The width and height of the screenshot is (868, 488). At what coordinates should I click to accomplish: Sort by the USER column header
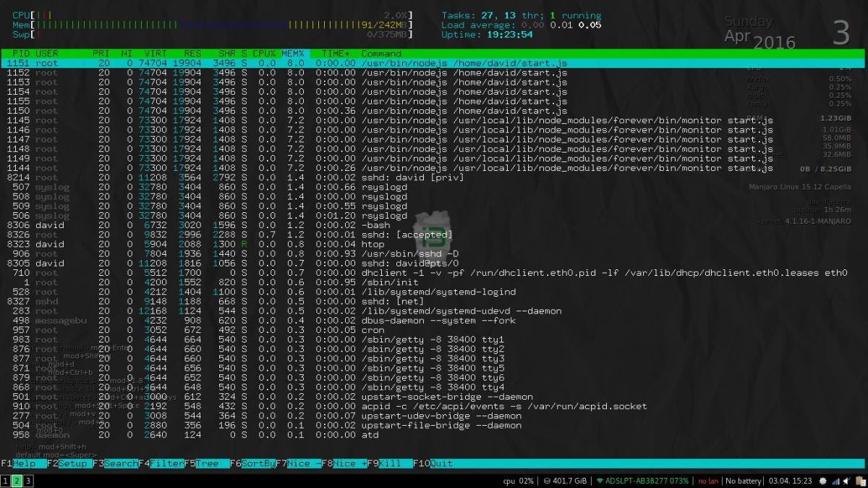(x=47, y=54)
